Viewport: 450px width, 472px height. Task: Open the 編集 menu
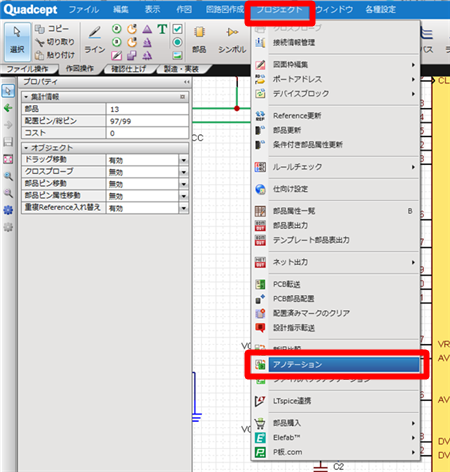click(x=120, y=10)
